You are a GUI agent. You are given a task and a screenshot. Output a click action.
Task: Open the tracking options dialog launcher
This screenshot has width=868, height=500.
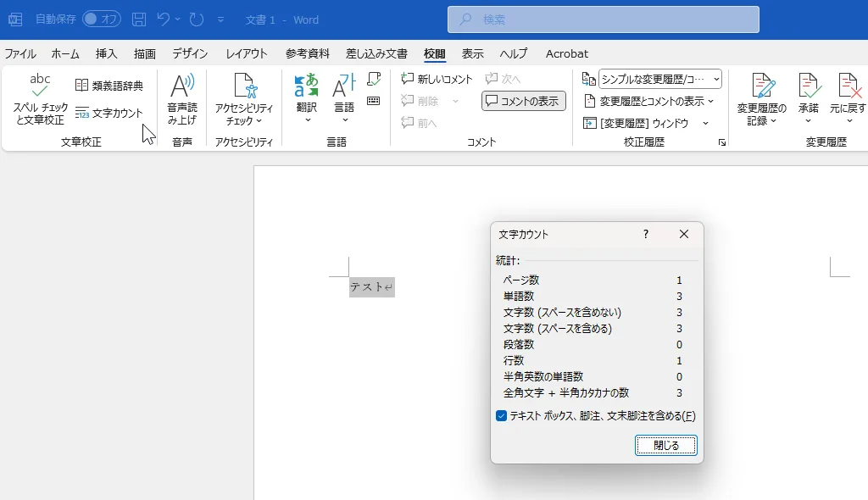pos(722,142)
